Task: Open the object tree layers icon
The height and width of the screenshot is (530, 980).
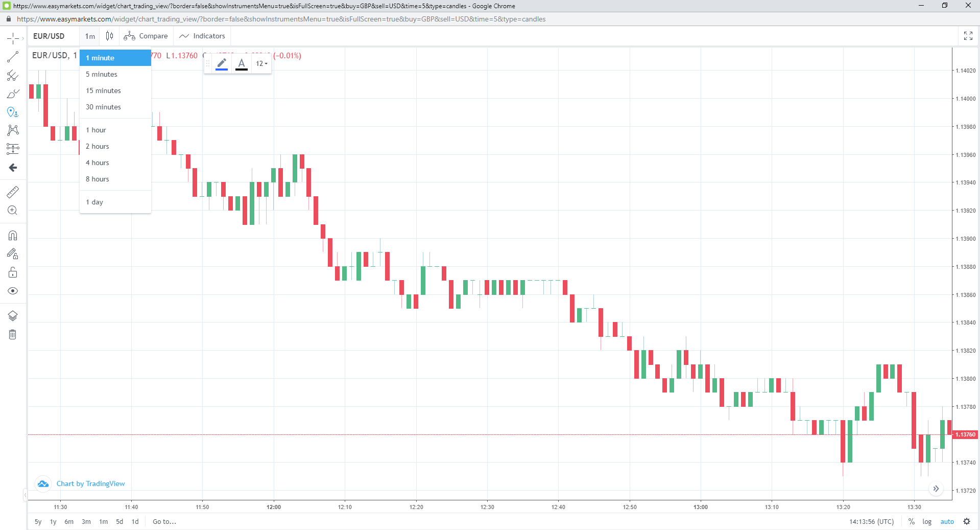Action: pyautogui.click(x=13, y=316)
